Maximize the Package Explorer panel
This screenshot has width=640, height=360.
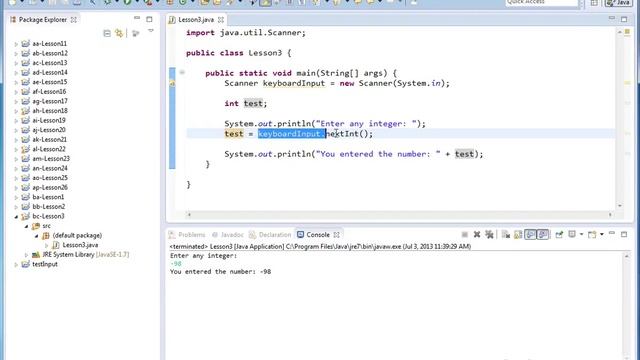(x=149, y=20)
